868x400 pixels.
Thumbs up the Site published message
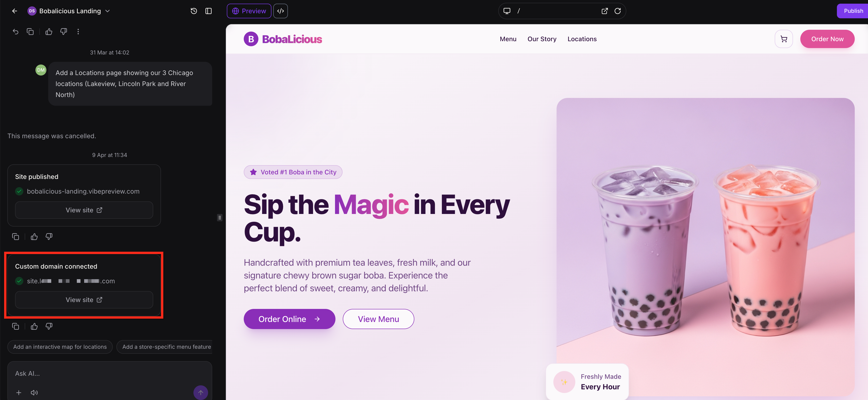point(34,237)
